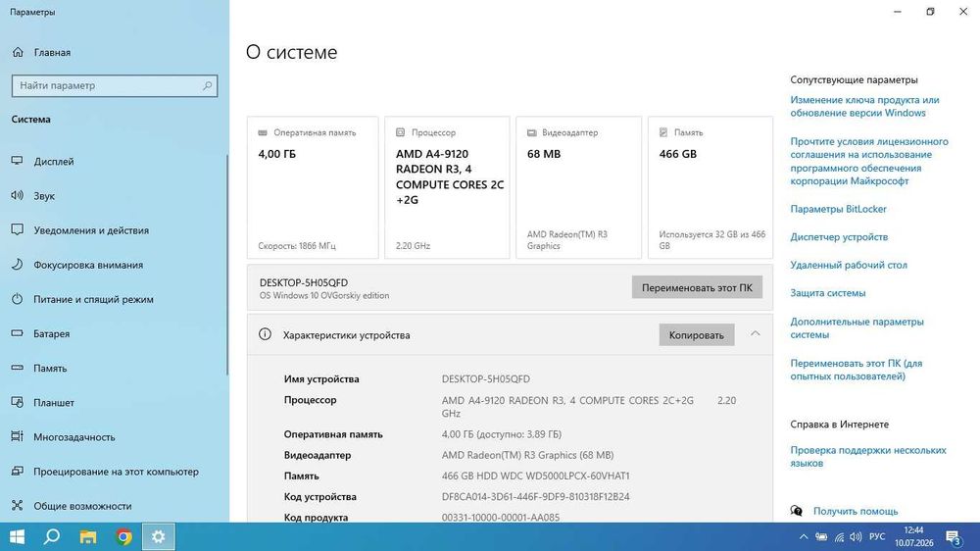This screenshot has width=980, height=551.
Task: Click the volume tray icon
Action: [x=856, y=536]
